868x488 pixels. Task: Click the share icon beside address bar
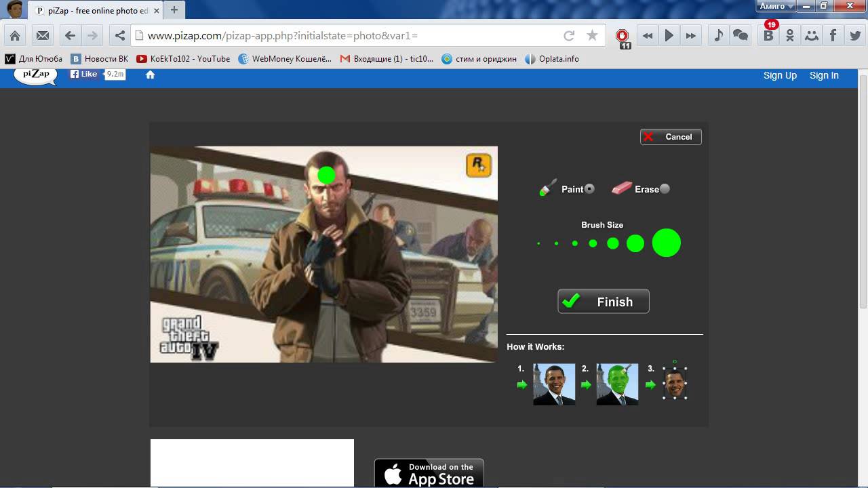(x=120, y=36)
